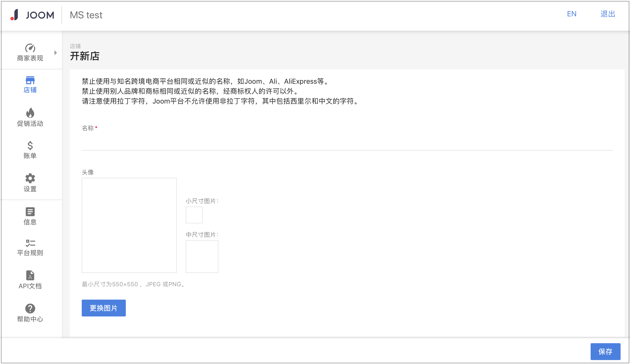
Task: Select the 店铺 store icon in sidebar
Action: [30, 81]
